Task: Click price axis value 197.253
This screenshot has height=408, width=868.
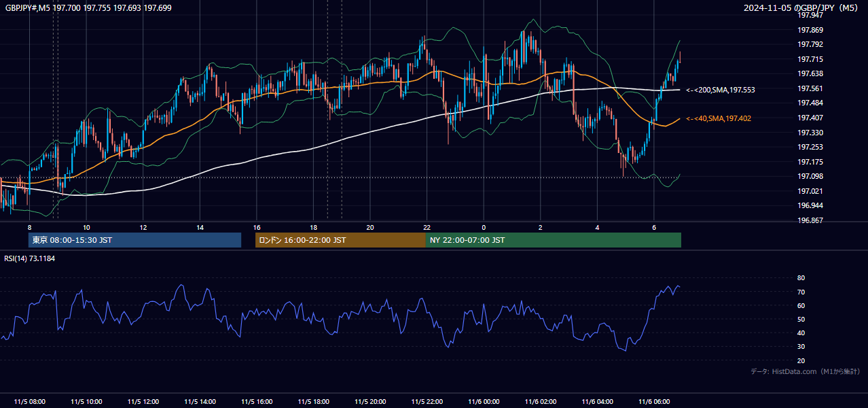Action: pyautogui.click(x=810, y=147)
